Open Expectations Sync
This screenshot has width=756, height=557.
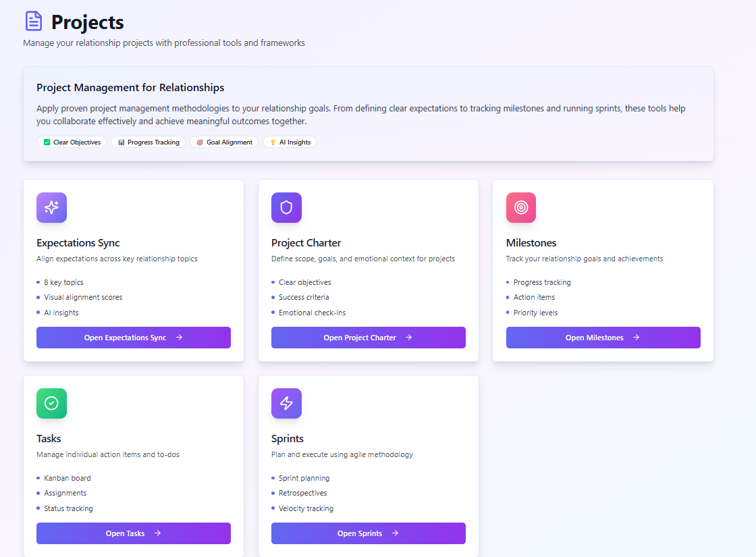click(133, 337)
